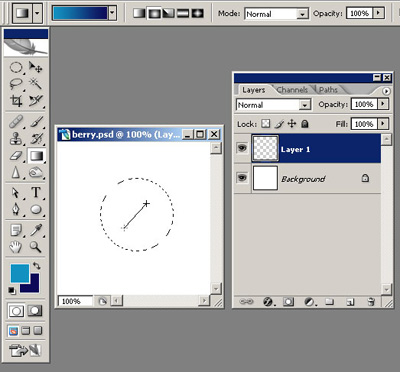Create a new layer

[350, 302]
